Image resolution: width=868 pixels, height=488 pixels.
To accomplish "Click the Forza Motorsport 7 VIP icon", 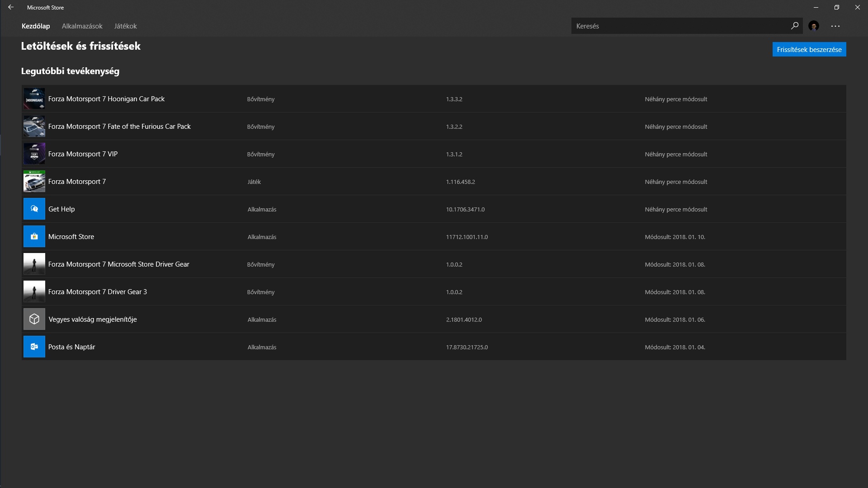I will [x=34, y=154].
